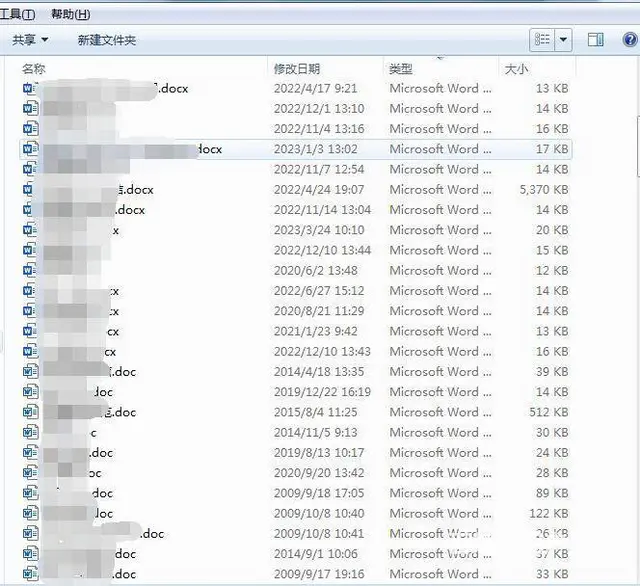Select Word file icon dated 2009/9/17 19:16
The width and height of the screenshot is (640, 586).
(30, 574)
